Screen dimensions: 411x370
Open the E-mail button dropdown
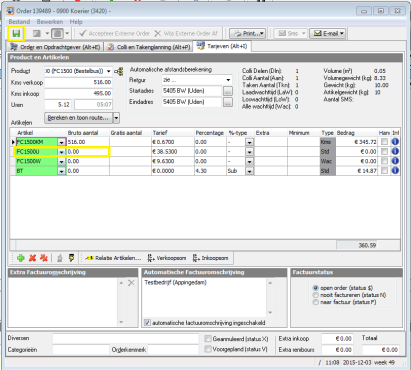pos(342,34)
